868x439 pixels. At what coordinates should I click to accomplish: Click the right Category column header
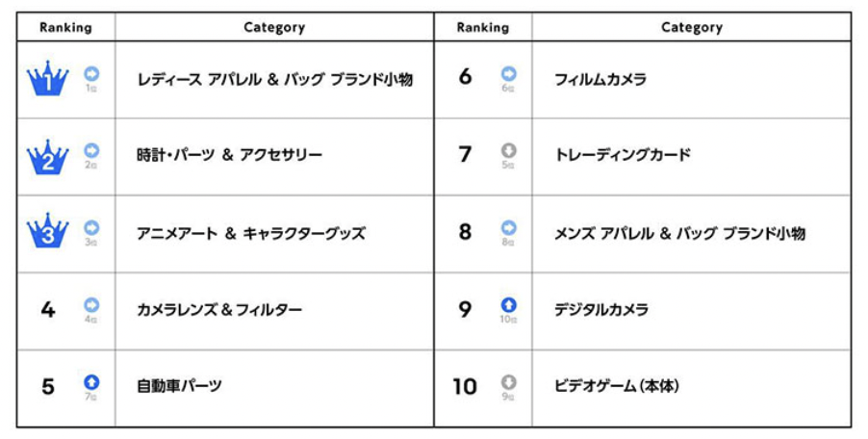(692, 28)
